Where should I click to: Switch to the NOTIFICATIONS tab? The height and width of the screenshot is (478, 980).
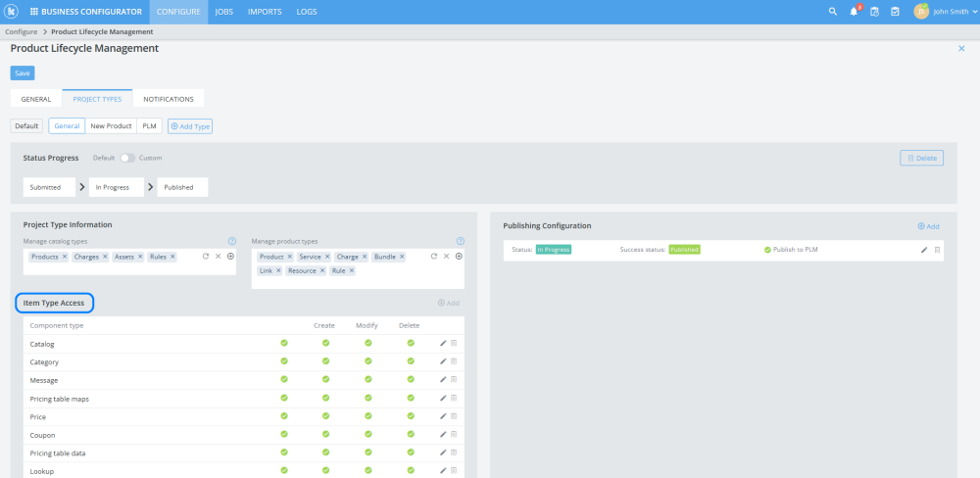point(169,99)
